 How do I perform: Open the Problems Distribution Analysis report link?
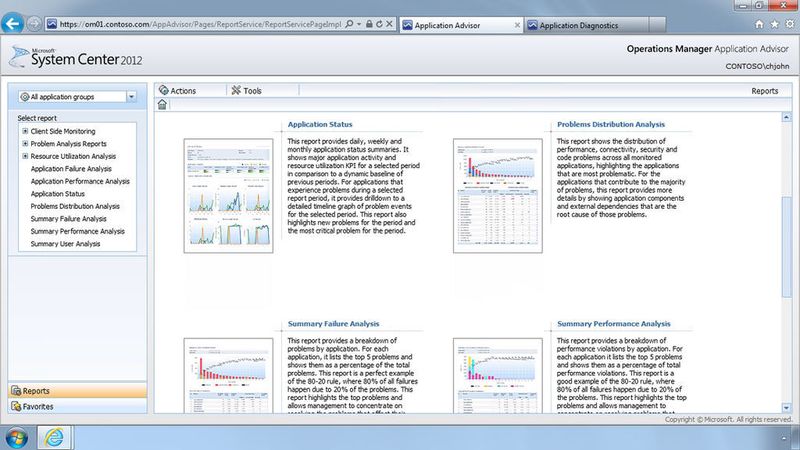coord(611,124)
